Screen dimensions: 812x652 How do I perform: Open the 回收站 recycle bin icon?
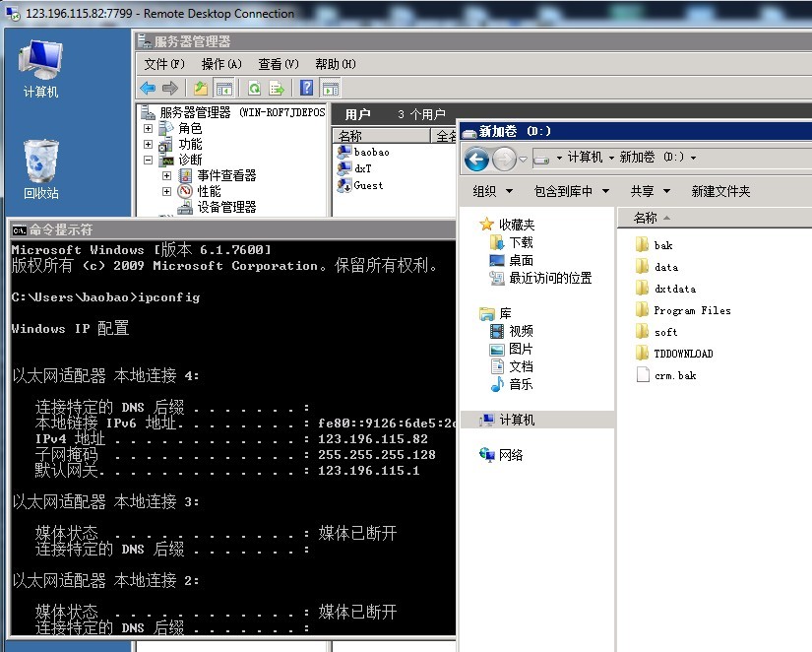40,169
